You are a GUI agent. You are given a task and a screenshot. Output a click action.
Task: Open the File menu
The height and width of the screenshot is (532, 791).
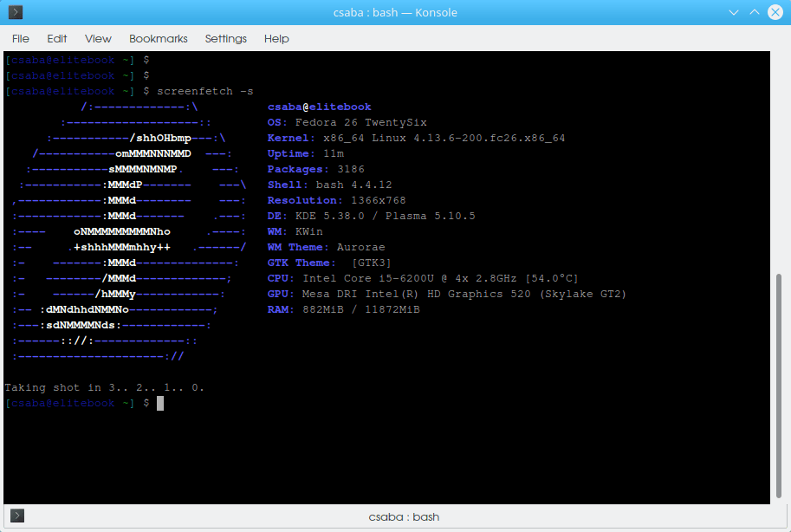(21, 38)
